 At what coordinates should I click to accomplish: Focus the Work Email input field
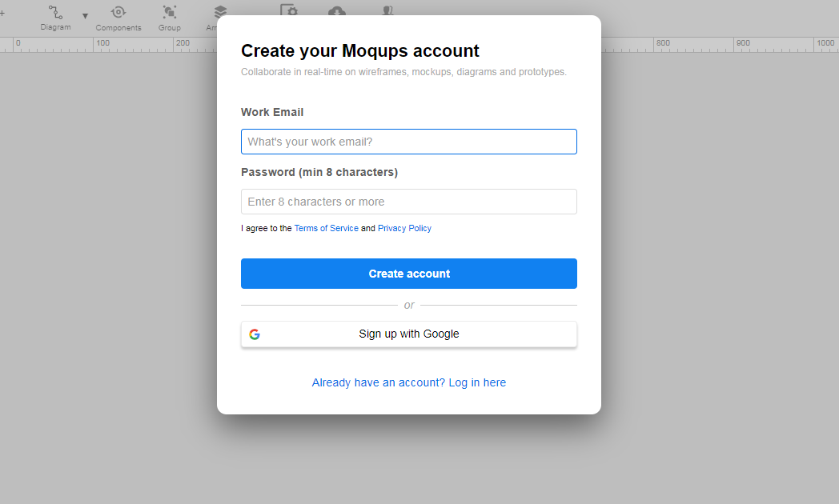coord(408,142)
